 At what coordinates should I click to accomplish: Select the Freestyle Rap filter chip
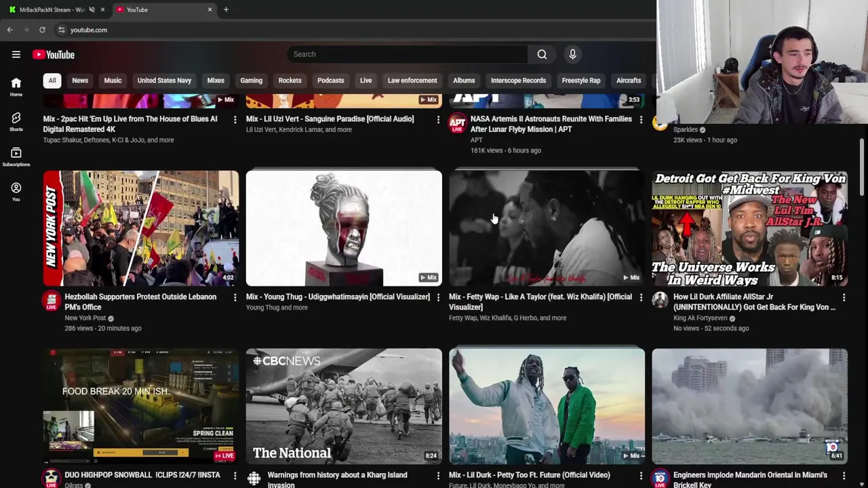coord(581,81)
